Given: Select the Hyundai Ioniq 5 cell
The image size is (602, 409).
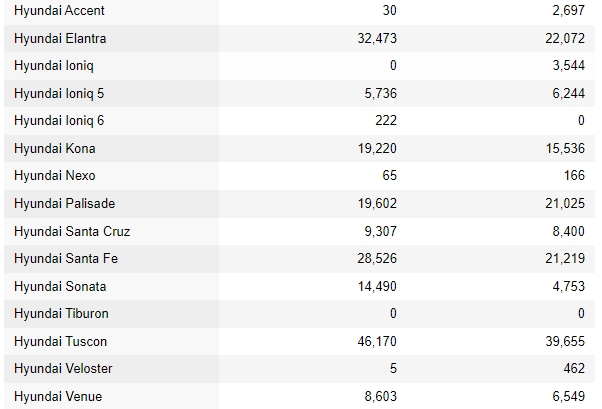Looking at the screenshot, I should coord(59,93).
